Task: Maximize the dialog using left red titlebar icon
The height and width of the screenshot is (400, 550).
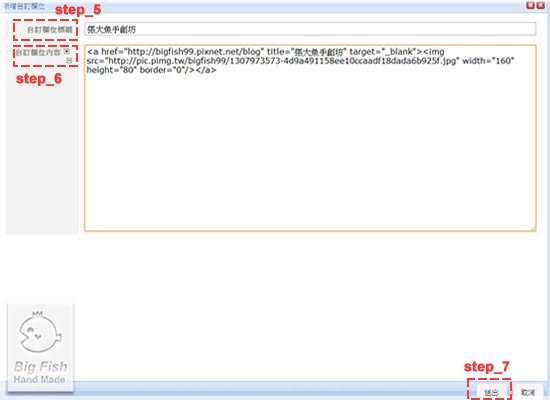Action: coord(531,5)
